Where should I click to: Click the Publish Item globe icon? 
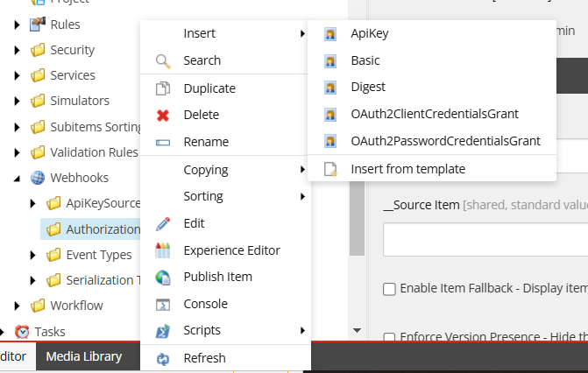tap(163, 278)
